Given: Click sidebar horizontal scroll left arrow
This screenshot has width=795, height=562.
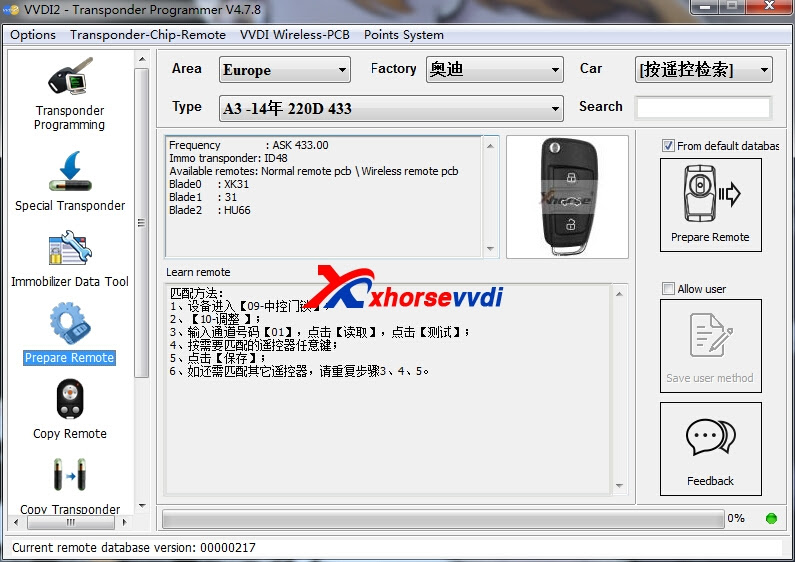Looking at the screenshot, I should click(16, 521).
